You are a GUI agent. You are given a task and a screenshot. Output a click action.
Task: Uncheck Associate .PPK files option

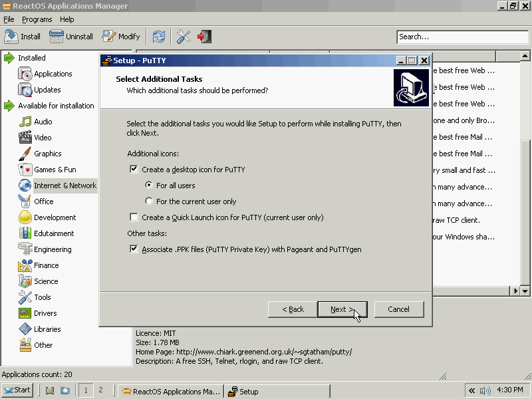pyautogui.click(x=134, y=249)
